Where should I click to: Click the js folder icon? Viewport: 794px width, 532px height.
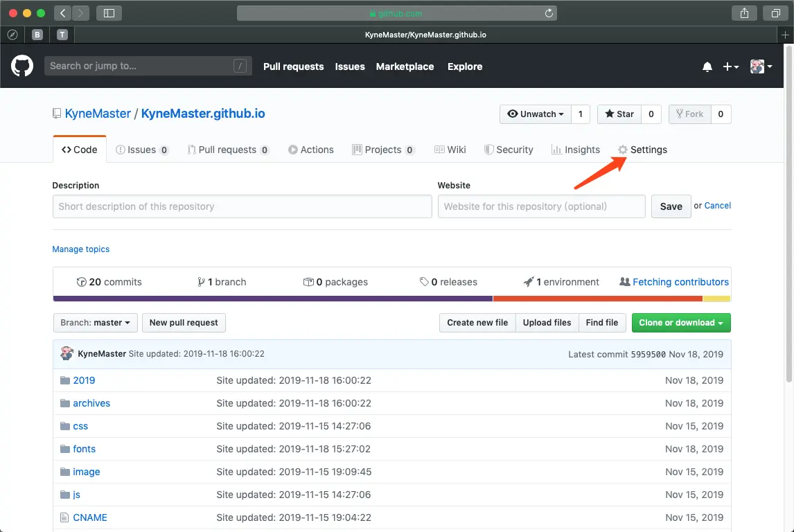click(65, 494)
